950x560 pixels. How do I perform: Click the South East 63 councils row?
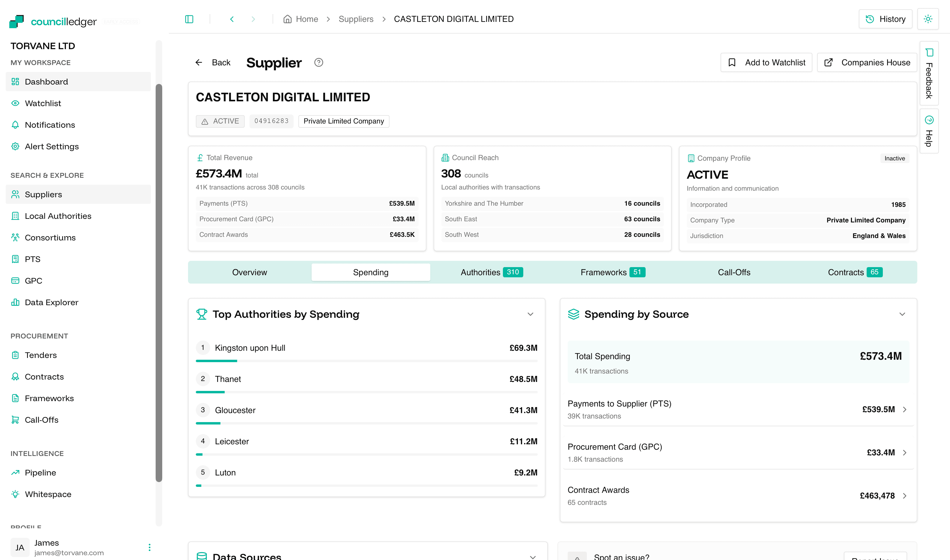[552, 219]
